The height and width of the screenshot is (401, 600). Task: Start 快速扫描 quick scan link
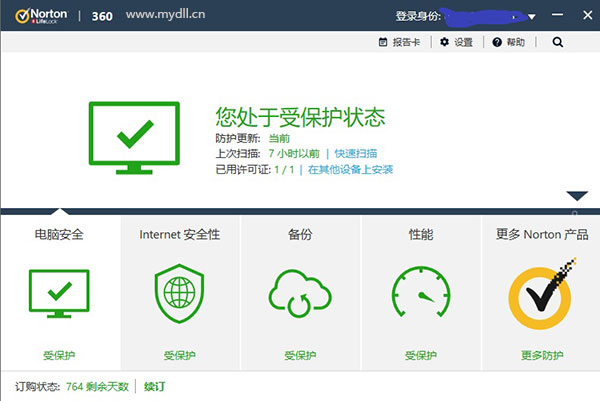pyautogui.click(x=356, y=153)
